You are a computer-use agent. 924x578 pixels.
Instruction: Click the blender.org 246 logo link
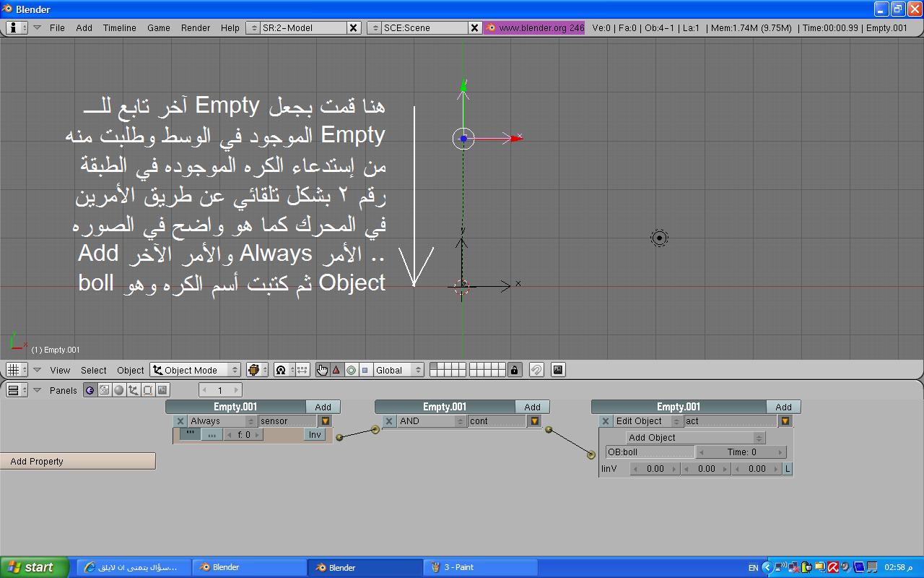pyautogui.click(x=534, y=27)
